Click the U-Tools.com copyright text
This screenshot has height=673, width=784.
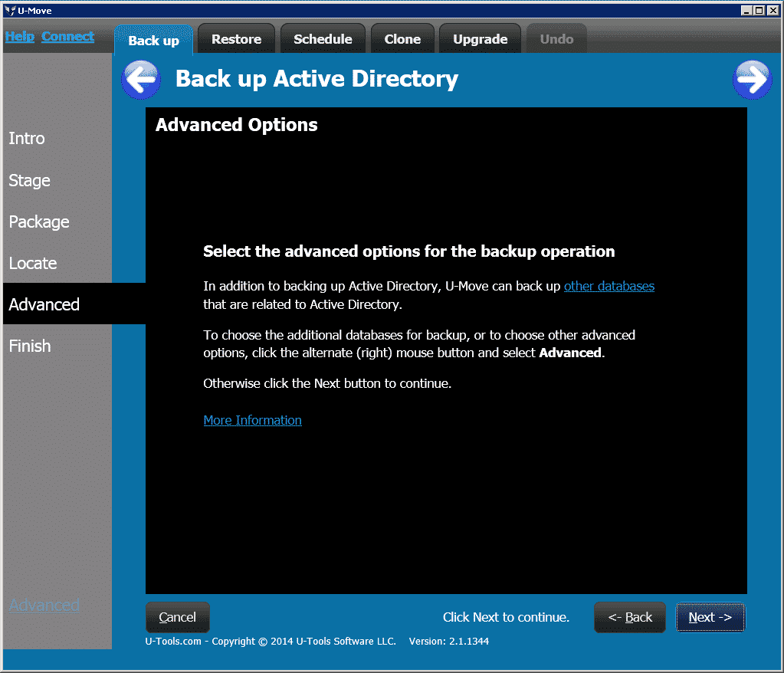point(271,641)
